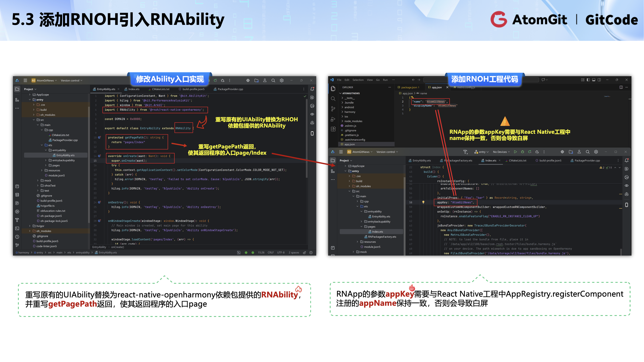The image size is (644, 362).
Task: Toggle Project tool window in left DevEco
Action: tap(17, 89)
